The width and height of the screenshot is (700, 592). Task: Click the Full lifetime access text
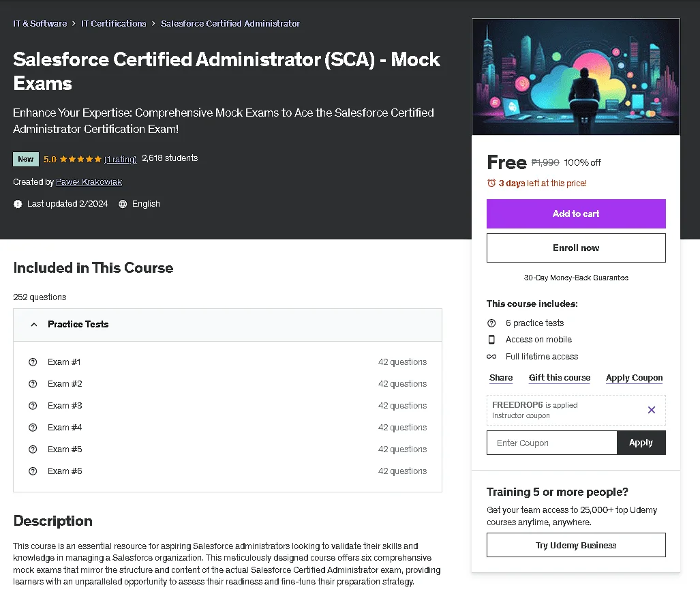542,357
